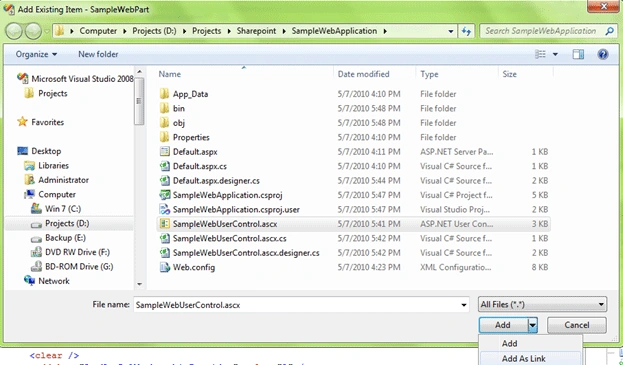Screen dimensions: 623x365
Task: Click the Network icon in sidebar
Action: 29,280
